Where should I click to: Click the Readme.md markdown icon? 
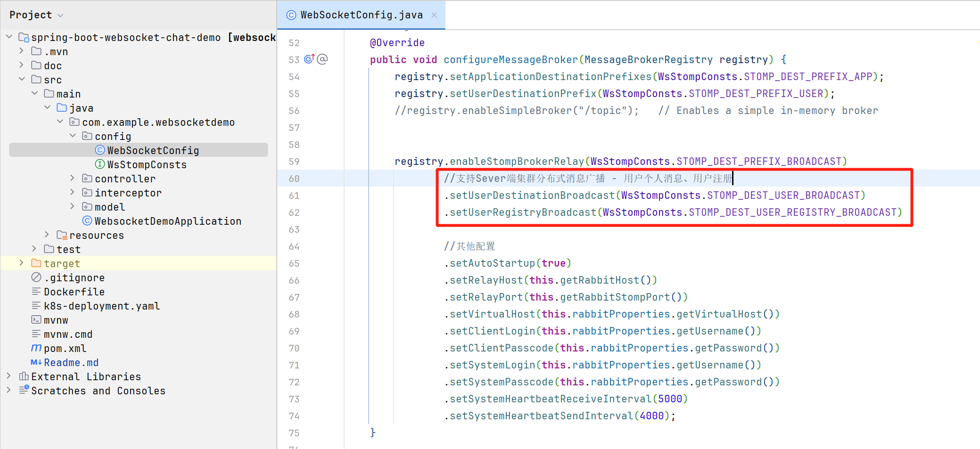[x=36, y=362]
